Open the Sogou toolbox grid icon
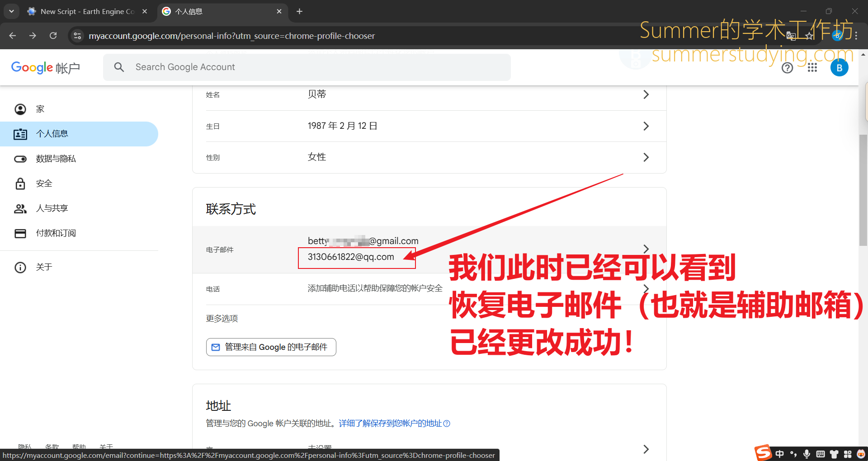This screenshot has height=461, width=868. (848, 454)
